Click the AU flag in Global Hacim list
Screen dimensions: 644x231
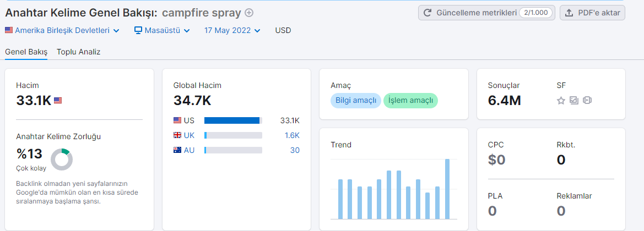177,150
